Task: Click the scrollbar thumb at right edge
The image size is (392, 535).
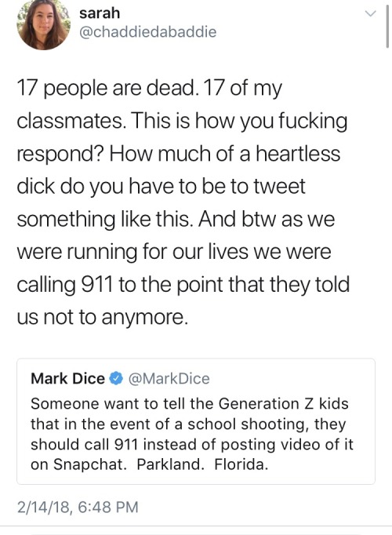Action: click(x=387, y=27)
